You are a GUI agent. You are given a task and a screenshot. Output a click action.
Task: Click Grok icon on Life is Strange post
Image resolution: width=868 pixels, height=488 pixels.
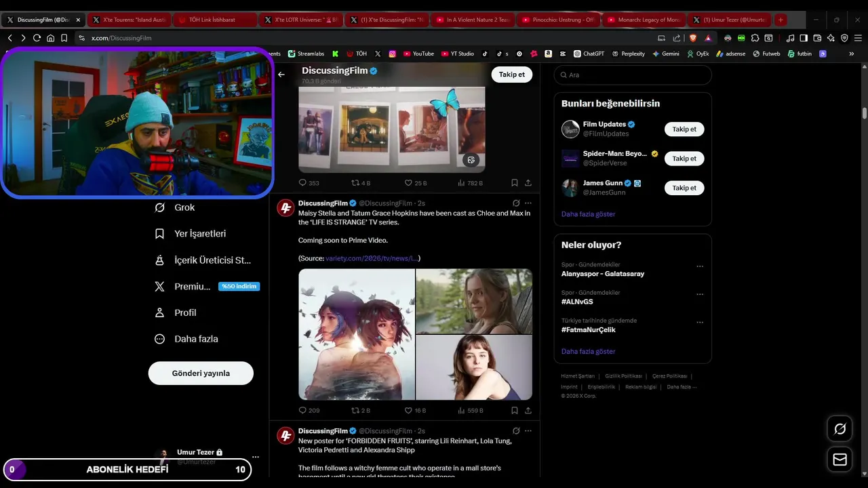pos(516,203)
